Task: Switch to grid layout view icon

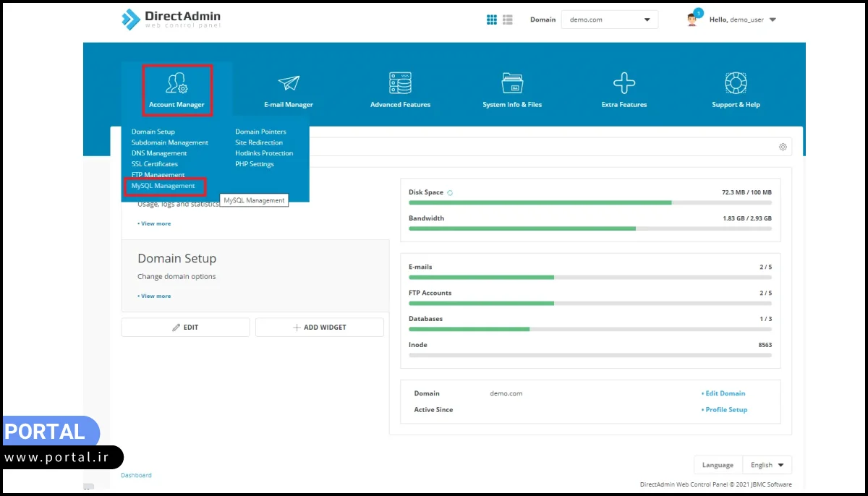Action: tap(492, 20)
